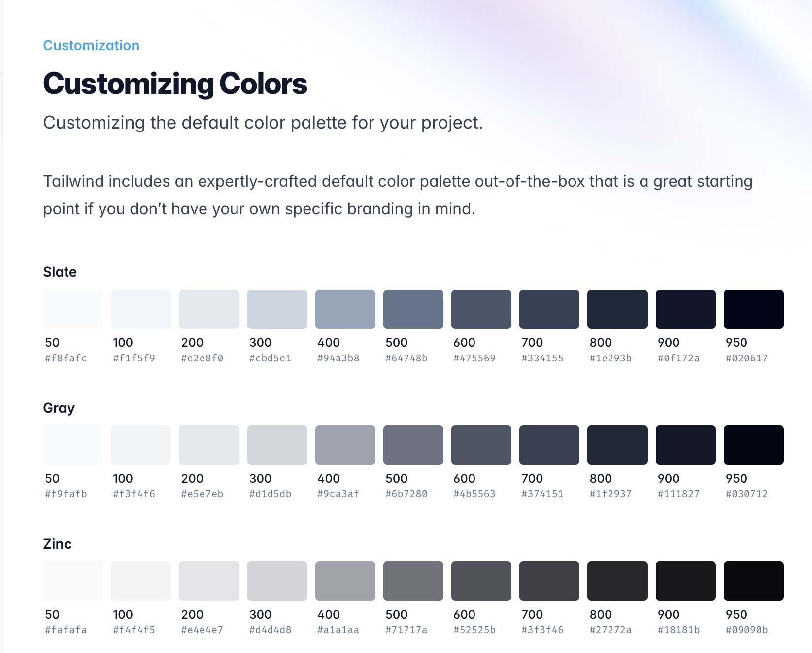Pick the Slate 400 color swatch
This screenshot has height=653, width=812.
[x=345, y=309]
